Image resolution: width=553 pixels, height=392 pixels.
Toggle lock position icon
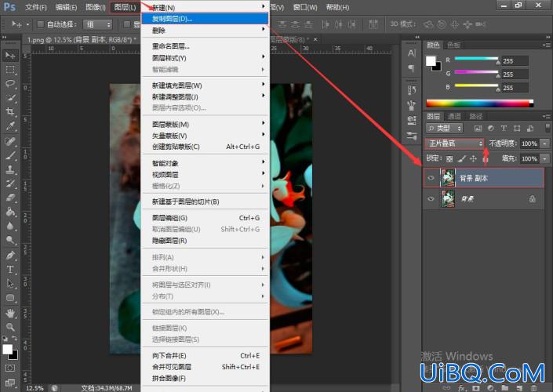pyautogui.click(x=473, y=159)
